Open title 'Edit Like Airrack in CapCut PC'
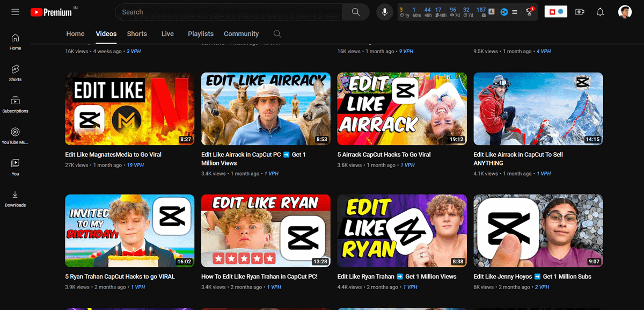 (x=253, y=158)
